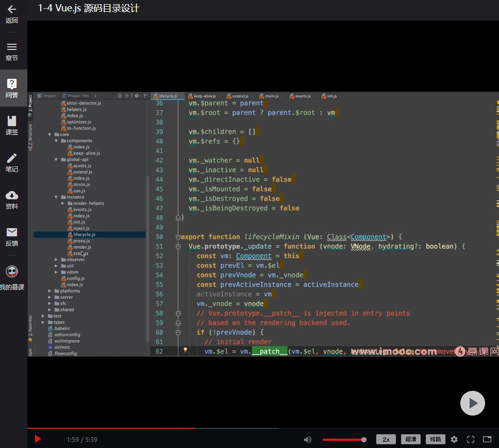The image size is (499, 448).
Task: Change playback speed with 2x button
Action: tap(386, 439)
